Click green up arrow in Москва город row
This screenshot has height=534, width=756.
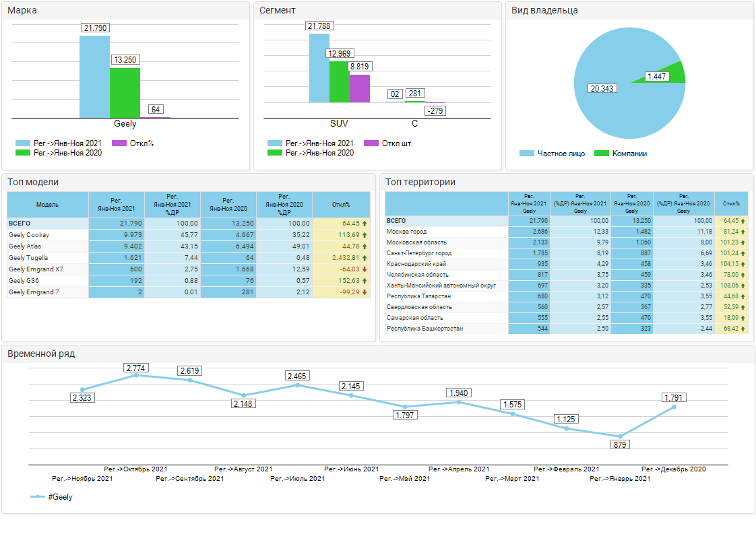[743, 232]
